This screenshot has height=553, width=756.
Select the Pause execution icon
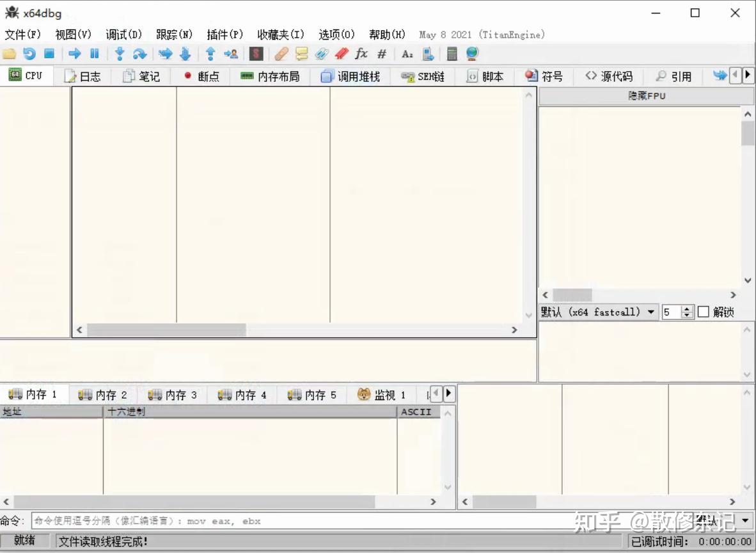coord(93,54)
